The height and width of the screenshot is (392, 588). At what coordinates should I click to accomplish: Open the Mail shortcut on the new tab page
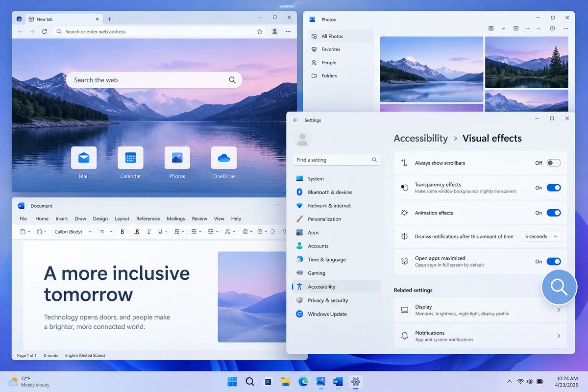click(x=84, y=158)
